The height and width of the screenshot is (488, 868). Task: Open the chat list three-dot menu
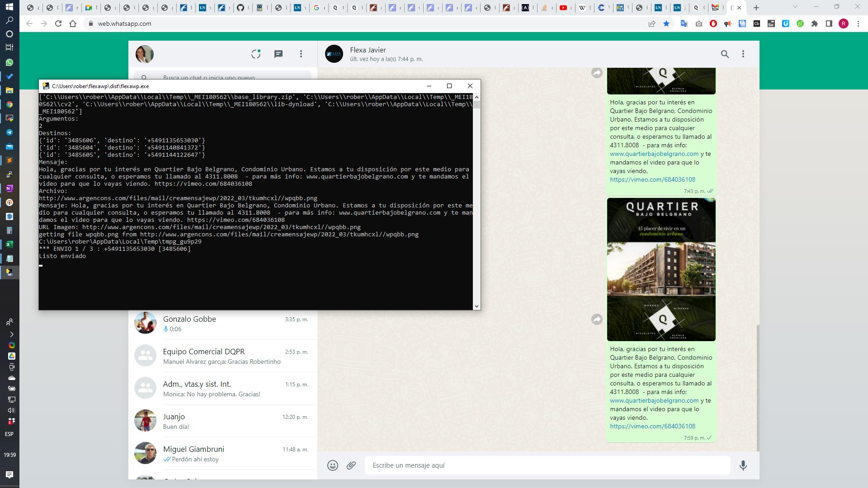[x=301, y=54]
